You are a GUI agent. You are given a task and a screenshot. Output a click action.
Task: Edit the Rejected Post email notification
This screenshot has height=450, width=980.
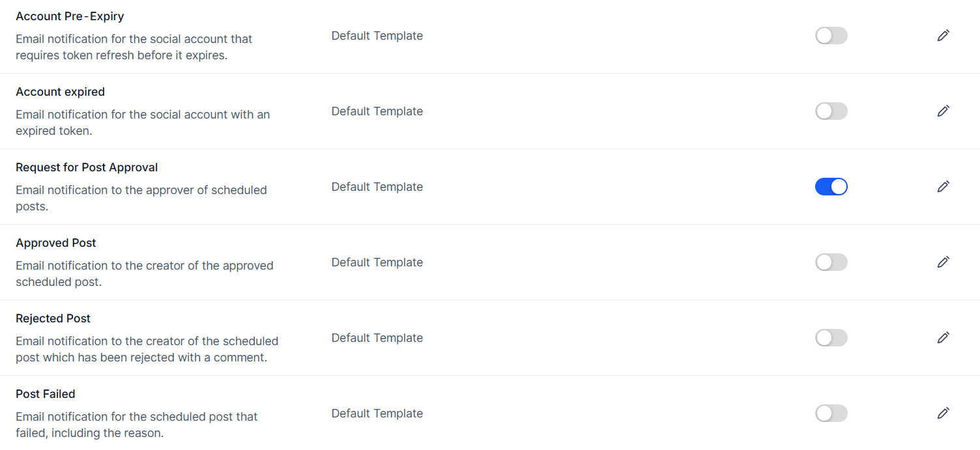click(943, 338)
